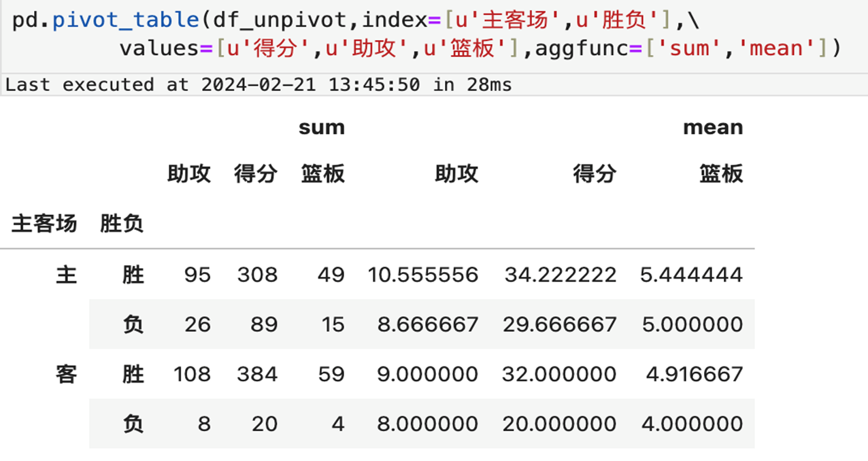The image size is (868, 461).
Task: Select the cell showing 5.444444
Action: pos(691,275)
